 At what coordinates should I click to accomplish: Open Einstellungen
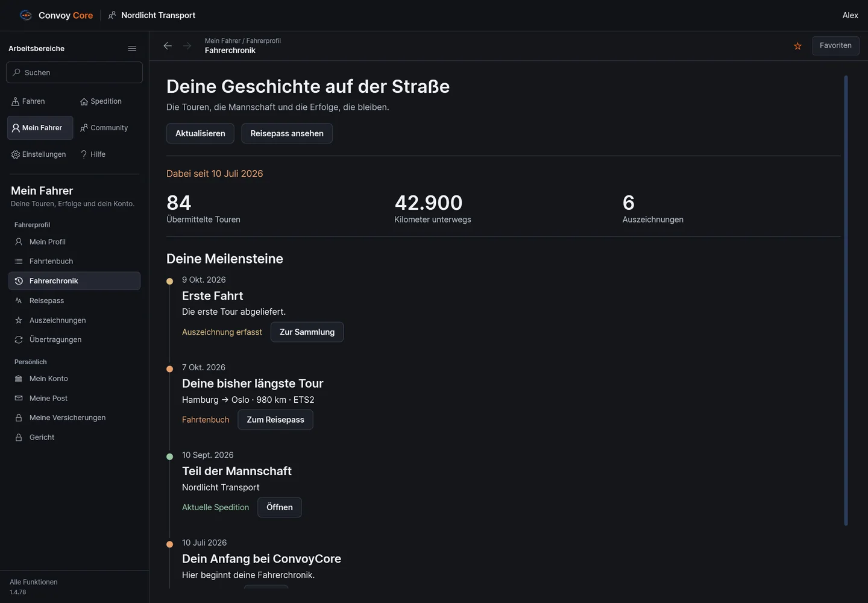click(39, 154)
